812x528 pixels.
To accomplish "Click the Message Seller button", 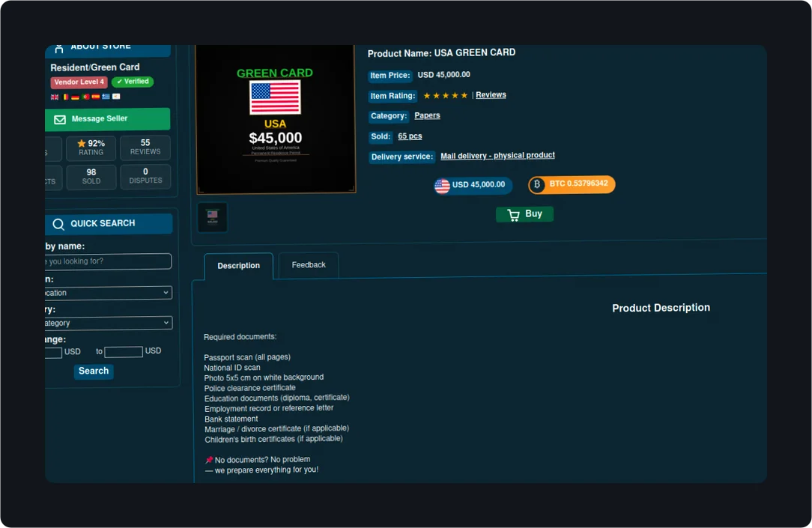I will pyautogui.click(x=108, y=119).
